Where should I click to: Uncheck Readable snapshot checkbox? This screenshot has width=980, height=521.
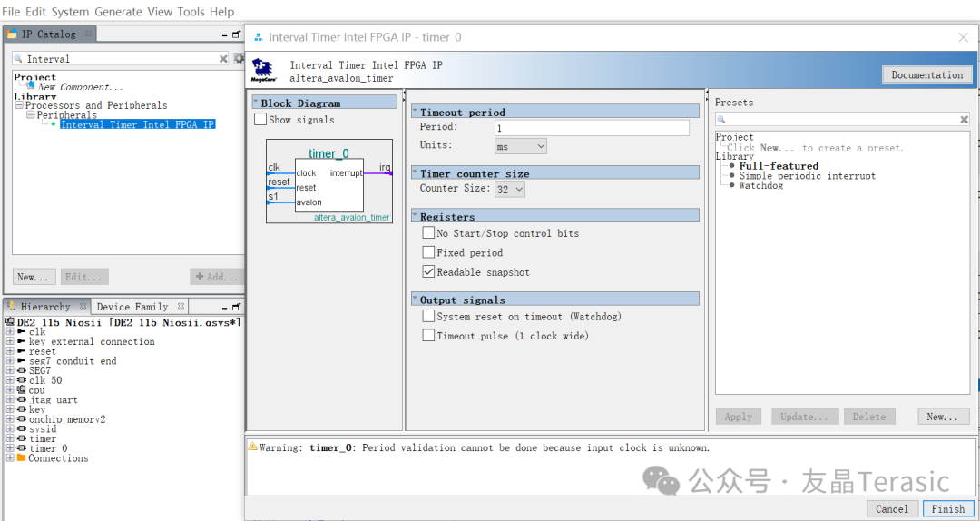coord(428,271)
